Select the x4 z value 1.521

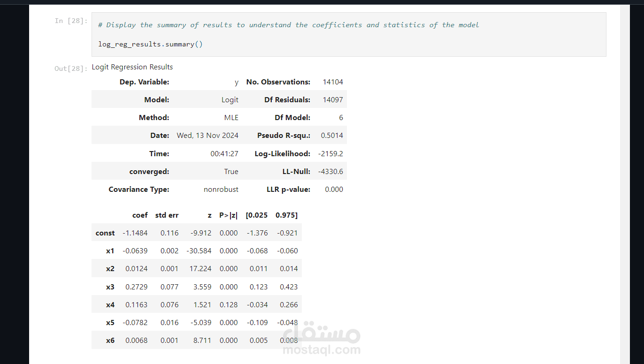(202, 305)
